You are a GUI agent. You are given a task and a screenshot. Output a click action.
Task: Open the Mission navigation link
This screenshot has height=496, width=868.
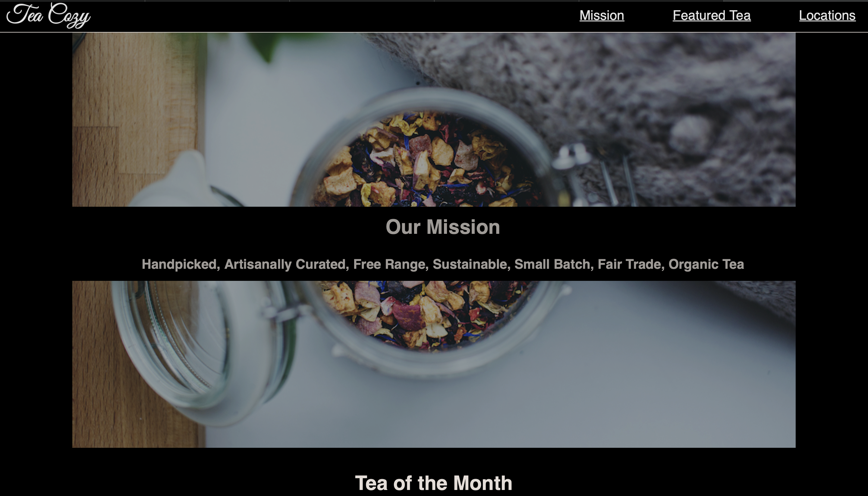(602, 15)
